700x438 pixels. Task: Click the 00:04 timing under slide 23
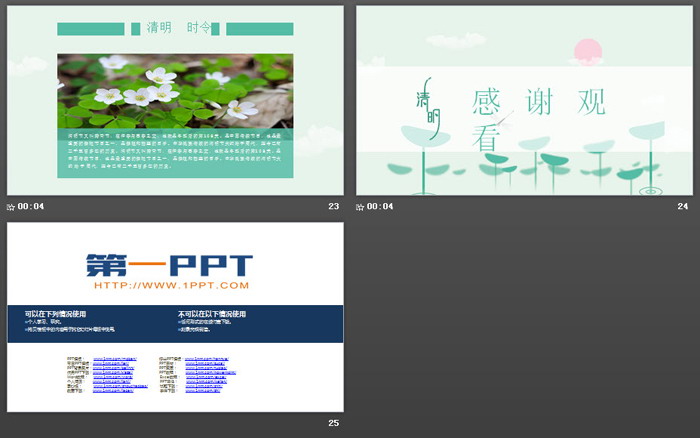pos(31,206)
